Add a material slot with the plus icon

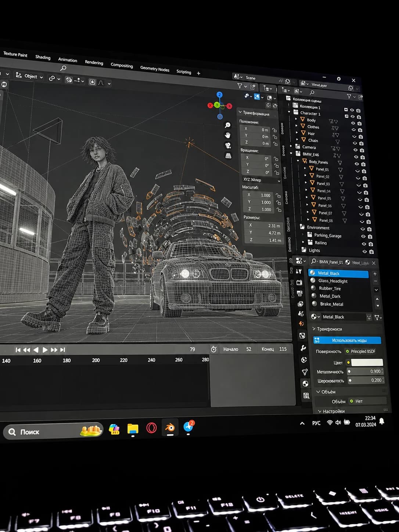[375, 274]
